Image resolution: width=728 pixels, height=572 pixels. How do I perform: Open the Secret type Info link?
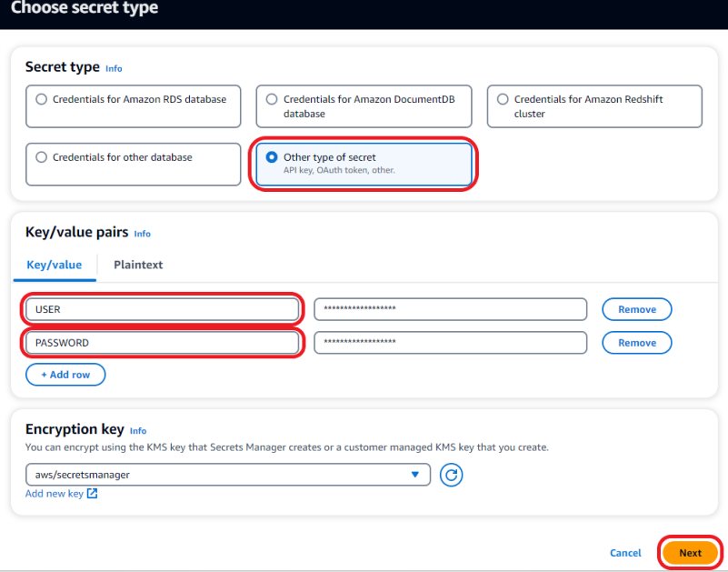[x=113, y=68]
